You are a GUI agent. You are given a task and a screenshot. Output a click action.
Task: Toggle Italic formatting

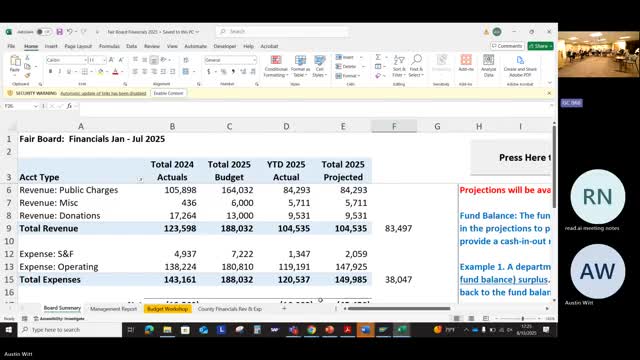[x=60, y=71]
